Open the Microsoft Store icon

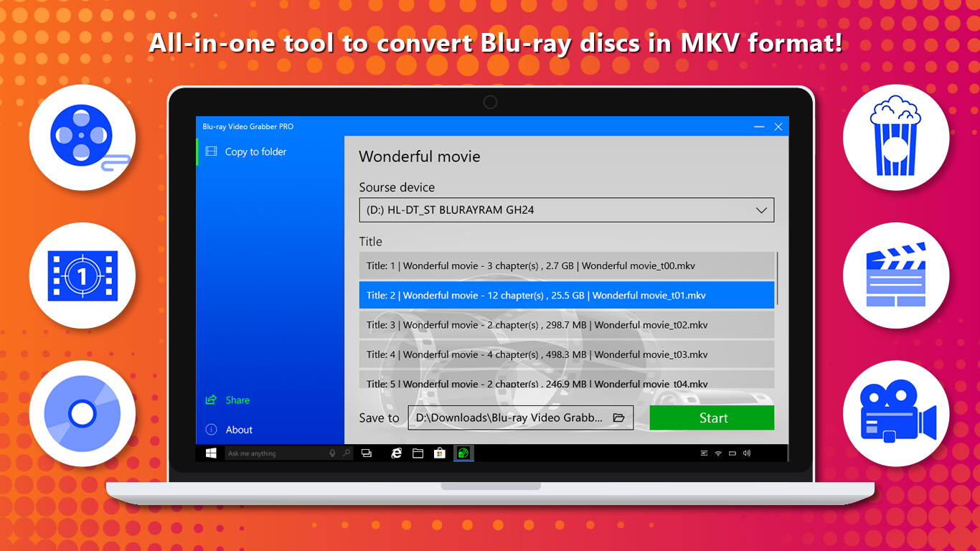coord(439,453)
